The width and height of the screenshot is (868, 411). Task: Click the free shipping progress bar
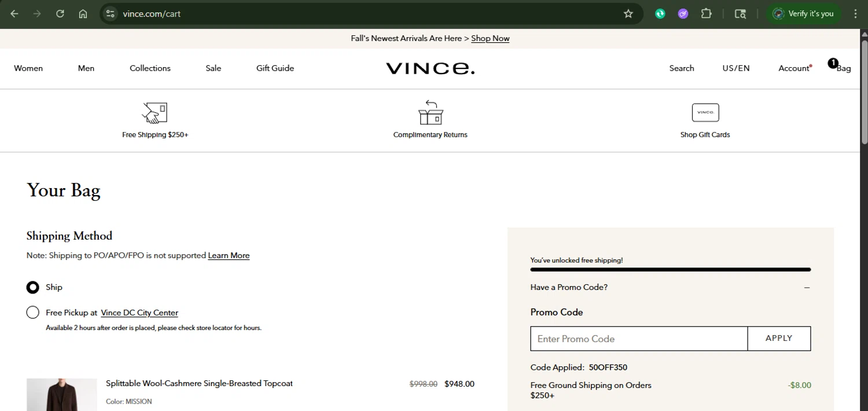pos(671,269)
